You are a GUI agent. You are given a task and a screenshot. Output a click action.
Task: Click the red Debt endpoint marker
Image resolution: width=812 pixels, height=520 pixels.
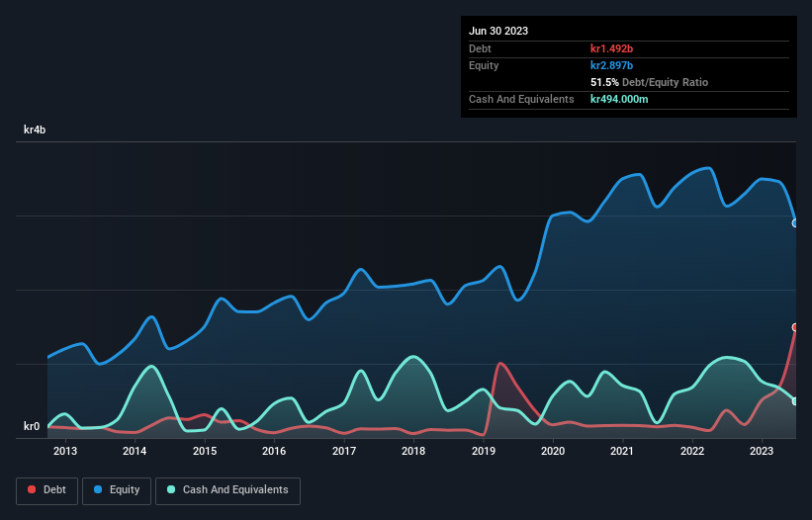(795, 327)
